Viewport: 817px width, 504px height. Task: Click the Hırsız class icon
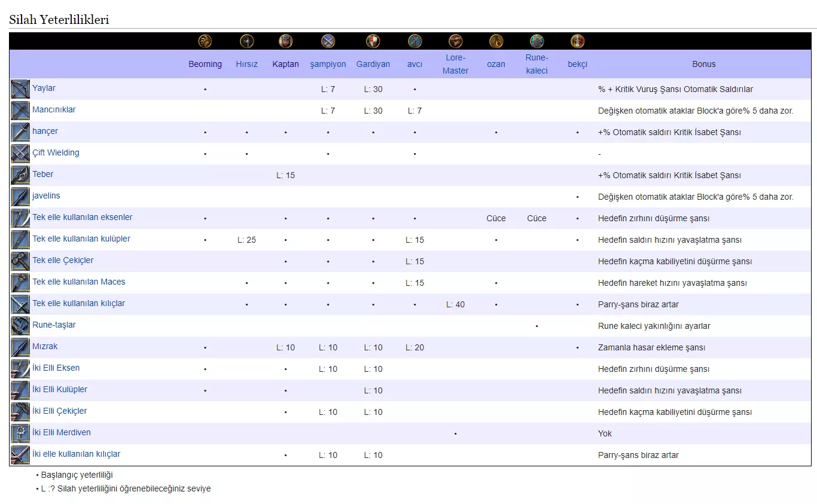247,41
